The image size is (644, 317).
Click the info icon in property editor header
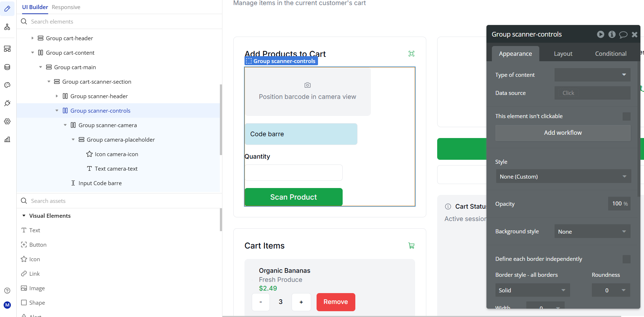click(612, 34)
